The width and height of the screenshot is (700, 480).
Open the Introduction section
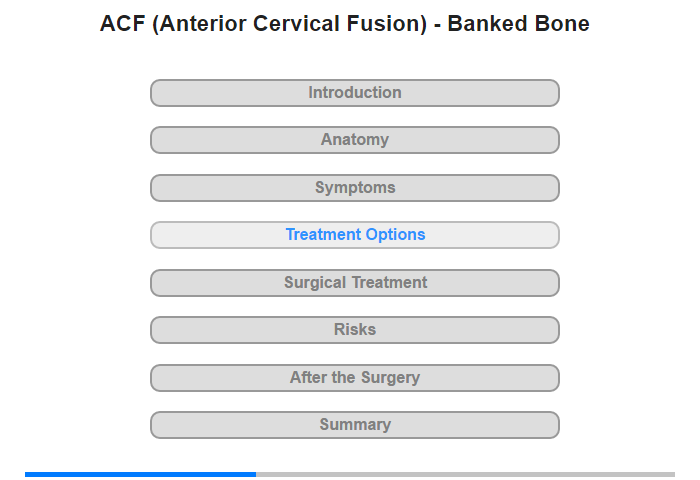(354, 93)
